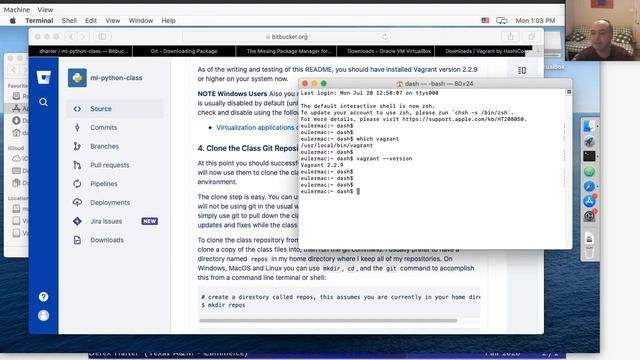Select the Pipelines icon
Screen dimensions: 640x360
tap(77, 184)
